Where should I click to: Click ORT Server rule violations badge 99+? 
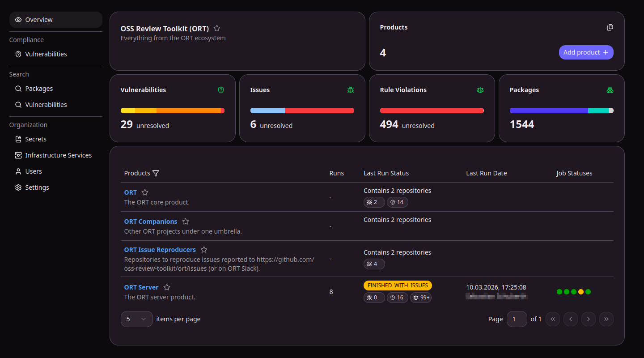(421, 298)
